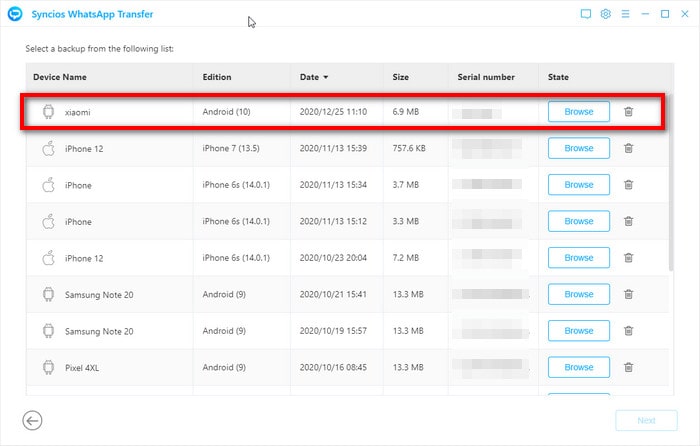The image size is (700, 446).
Task: Delete the iPhone 15:34 backup via trash
Action: tap(629, 185)
